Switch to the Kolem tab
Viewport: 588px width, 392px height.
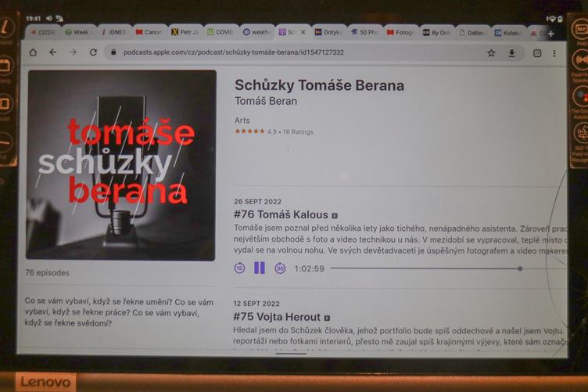[507, 33]
